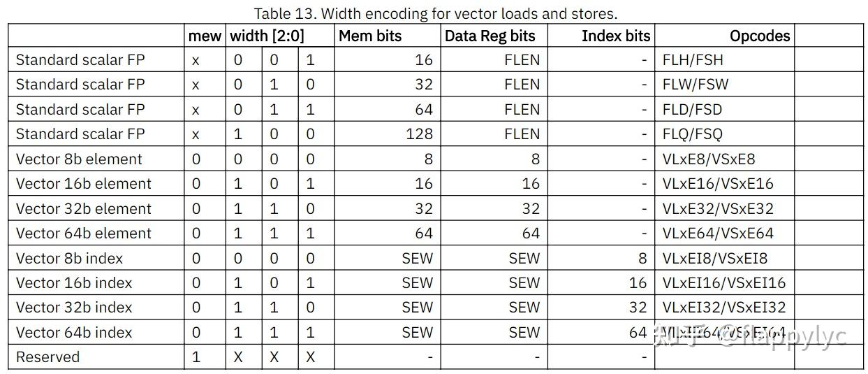
Task: Click the 128 Mem bits cell
Action: pyautogui.click(x=419, y=134)
